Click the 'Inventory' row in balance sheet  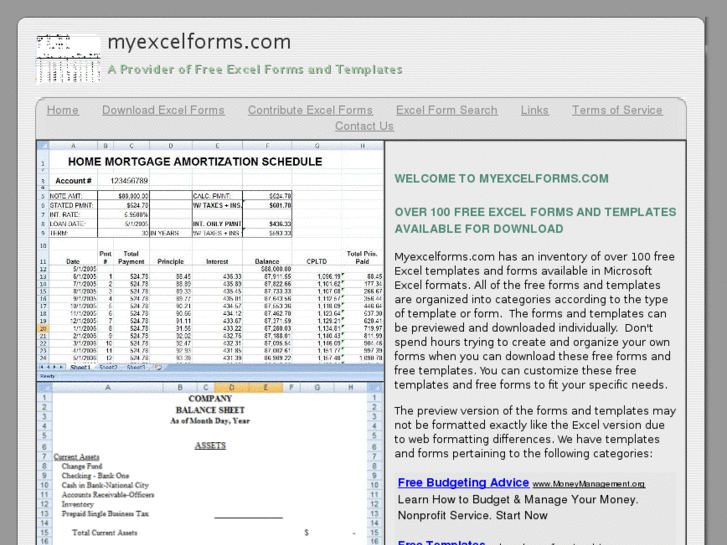click(78, 504)
